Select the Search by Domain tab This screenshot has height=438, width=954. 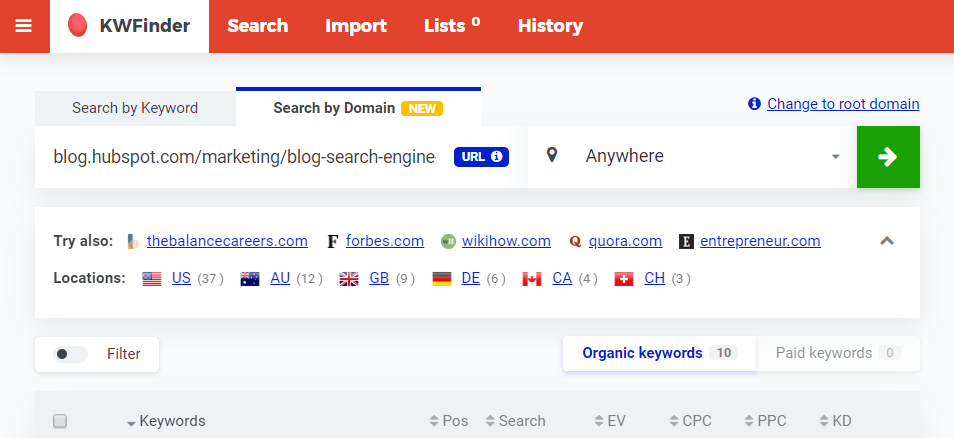tap(358, 108)
